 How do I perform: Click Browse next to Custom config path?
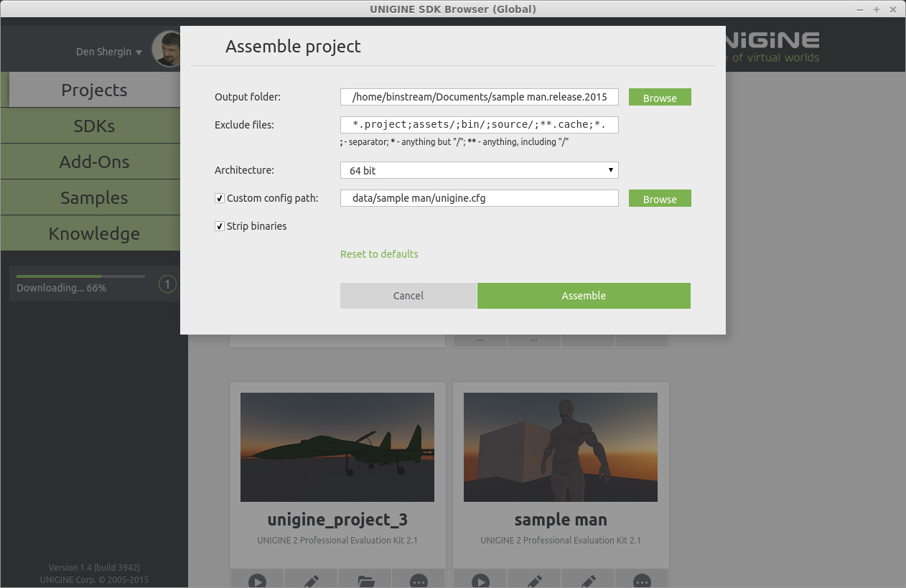[x=660, y=199]
